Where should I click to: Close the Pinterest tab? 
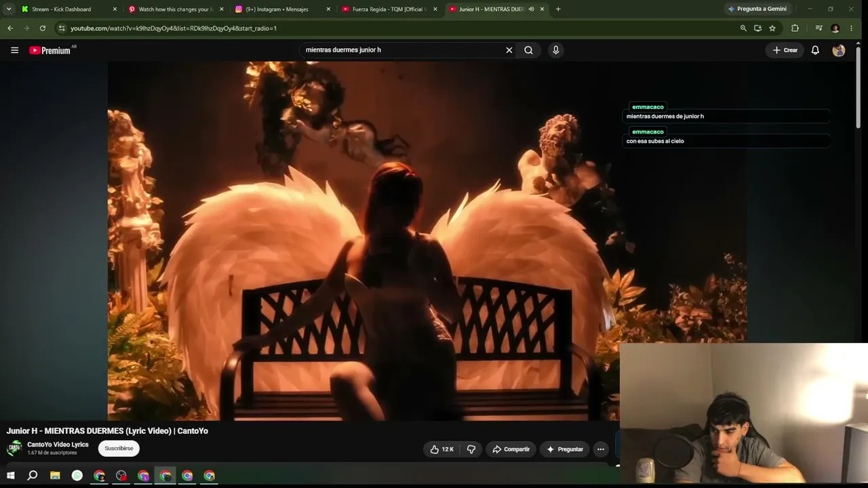point(222,9)
